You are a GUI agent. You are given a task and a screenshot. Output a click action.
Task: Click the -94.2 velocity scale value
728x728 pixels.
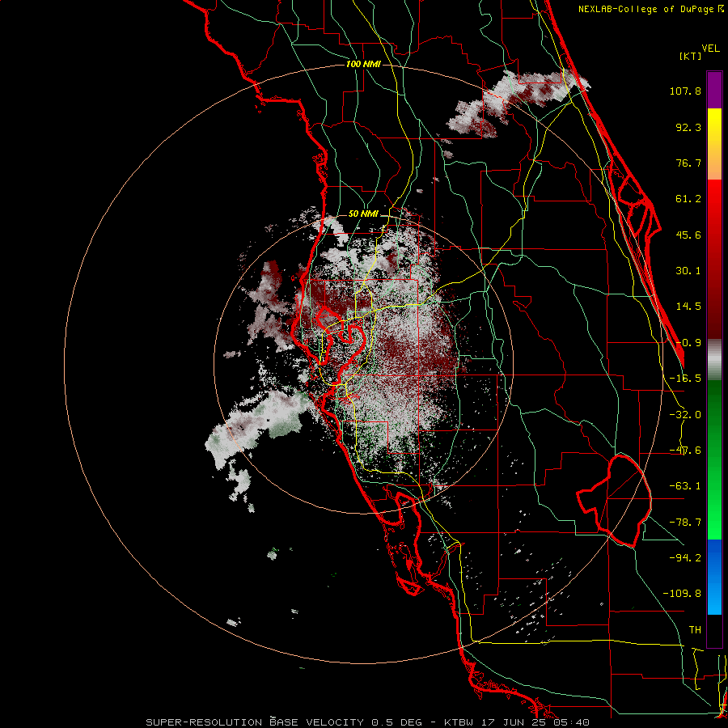[x=685, y=558]
